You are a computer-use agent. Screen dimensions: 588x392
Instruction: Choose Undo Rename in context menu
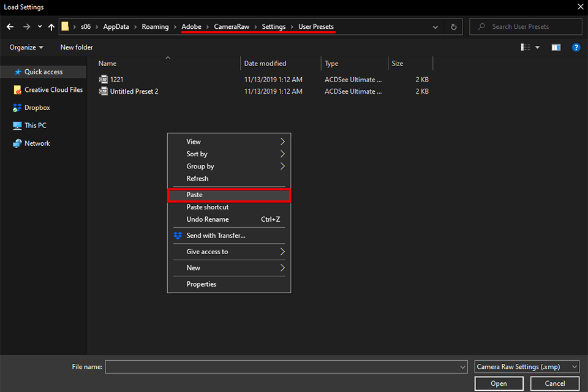click(x=229, y=219)
